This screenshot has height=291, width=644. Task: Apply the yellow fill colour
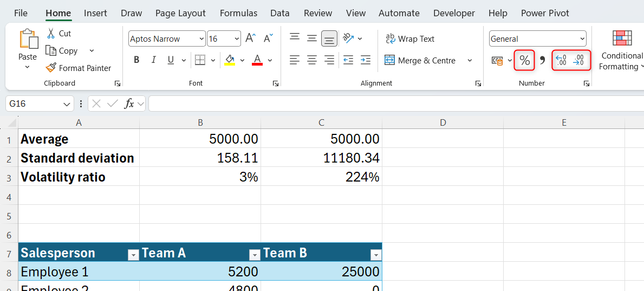coord(230,60)
